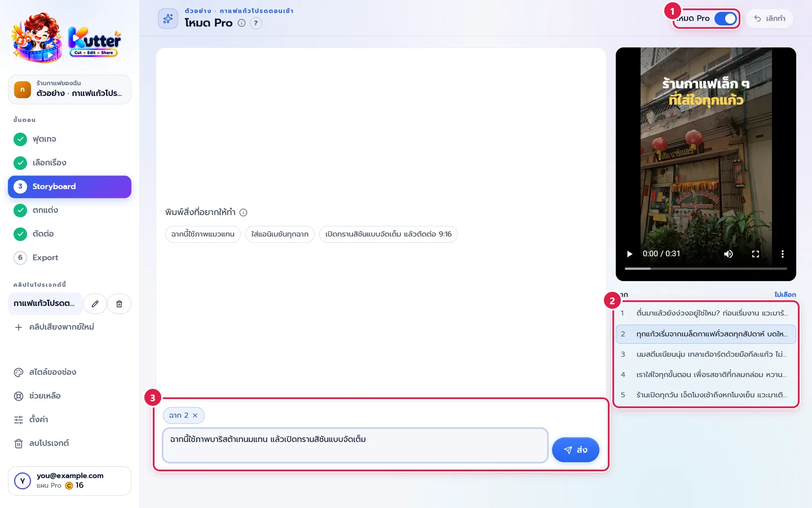This screenshot has width=812, height=508.
Task: Select scene 5 ร้านเปิดทุกวัน
Action: coord(706,395)
